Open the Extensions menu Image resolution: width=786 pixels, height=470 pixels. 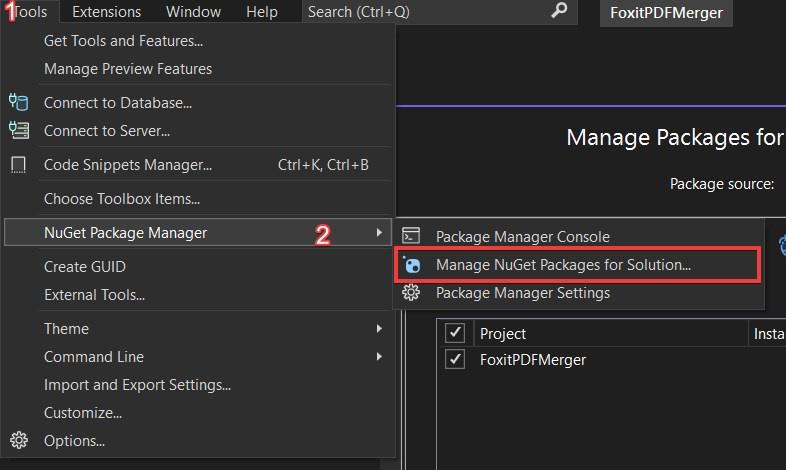tap(106, 12)
